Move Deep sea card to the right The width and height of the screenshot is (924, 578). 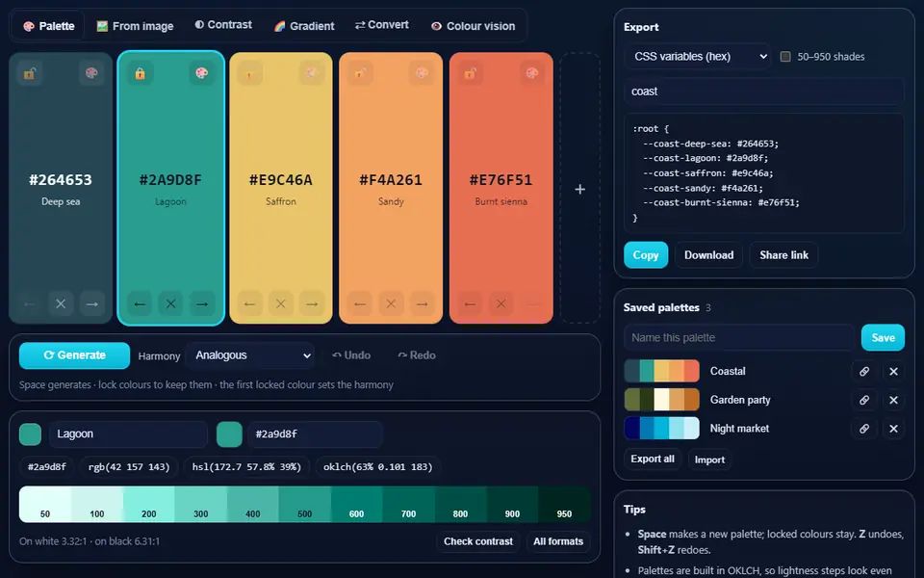coord(92,303)
